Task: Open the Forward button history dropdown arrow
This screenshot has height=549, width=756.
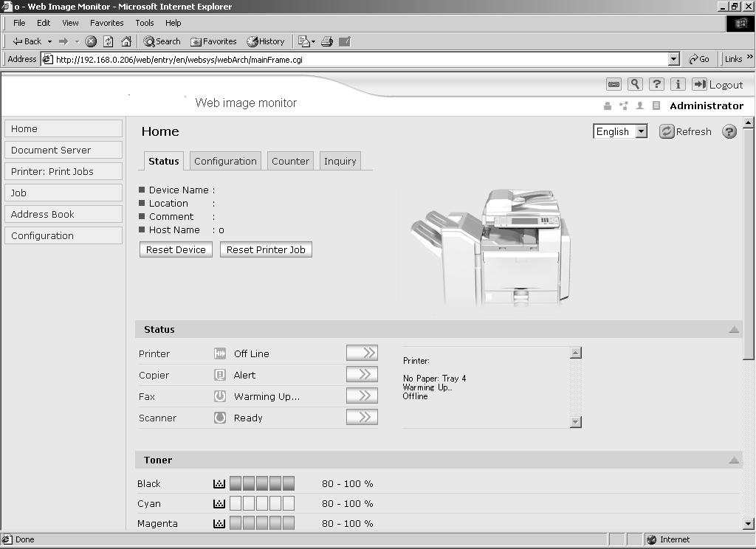Action: click(77, 41)
